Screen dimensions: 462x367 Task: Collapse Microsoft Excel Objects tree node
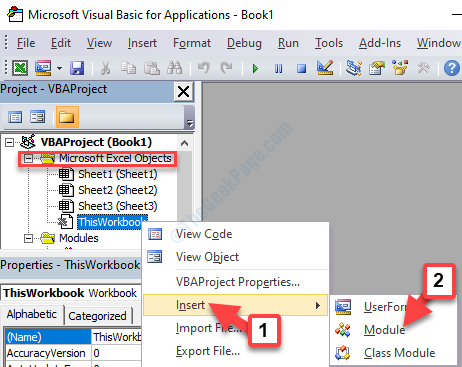coord(28,159)
